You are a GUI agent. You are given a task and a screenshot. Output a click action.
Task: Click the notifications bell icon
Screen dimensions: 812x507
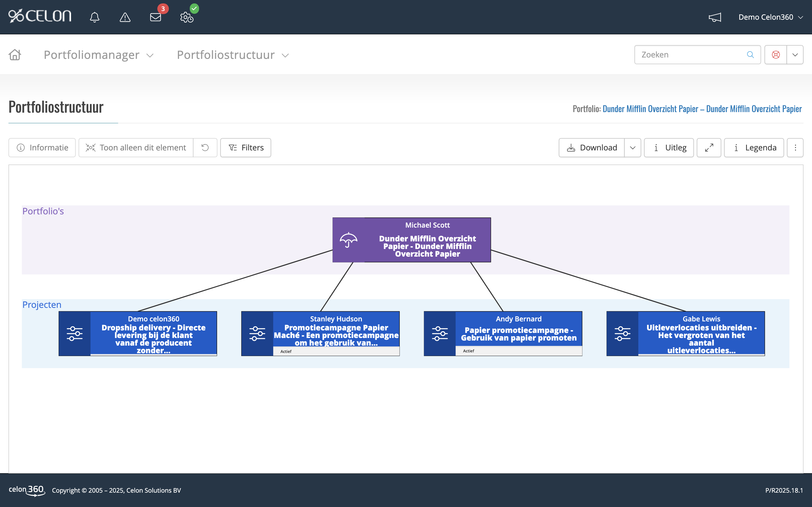tap(95, 17)
